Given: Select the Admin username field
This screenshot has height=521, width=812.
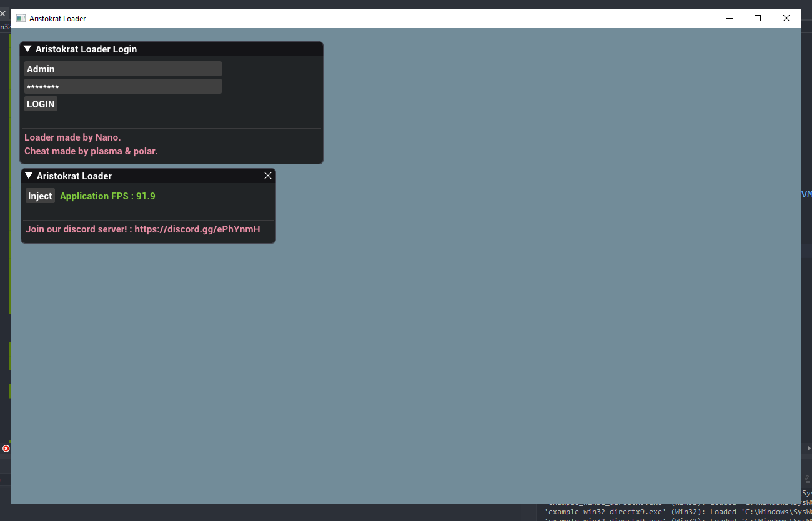Looking at the screenshot, I should (122, 69).
